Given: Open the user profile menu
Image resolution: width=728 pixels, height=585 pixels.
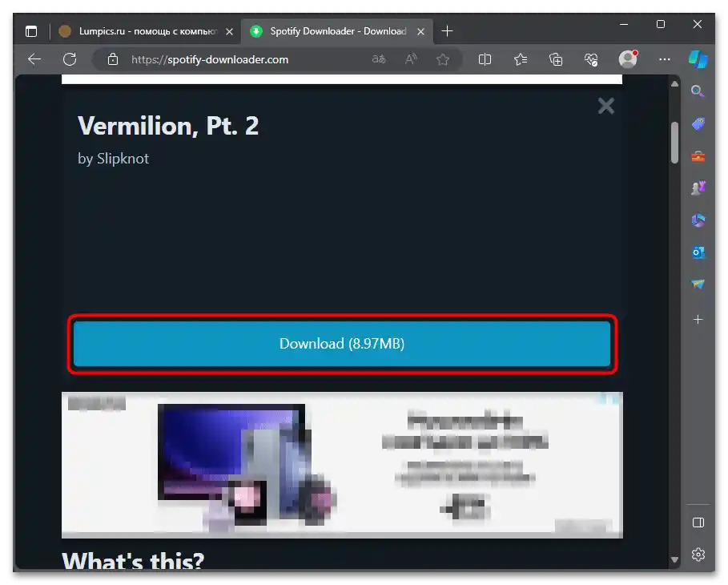Looking at the screenshot, I should tap(628, 59).
